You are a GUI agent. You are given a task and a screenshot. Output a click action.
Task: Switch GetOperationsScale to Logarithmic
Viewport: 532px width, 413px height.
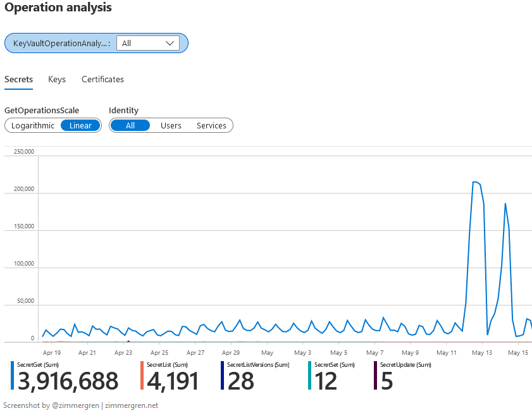pyautogui.click(x=32, y=125)
